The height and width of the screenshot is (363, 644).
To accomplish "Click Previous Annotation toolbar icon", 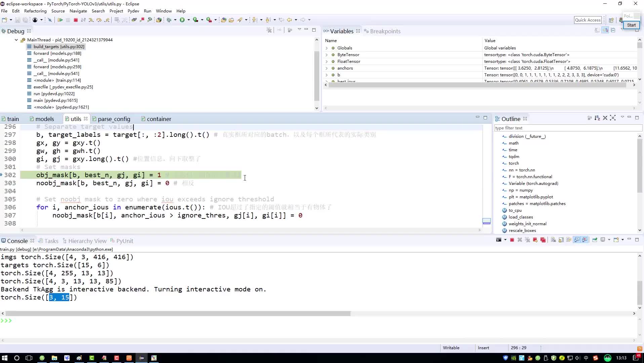I will [x=268, y=20].
